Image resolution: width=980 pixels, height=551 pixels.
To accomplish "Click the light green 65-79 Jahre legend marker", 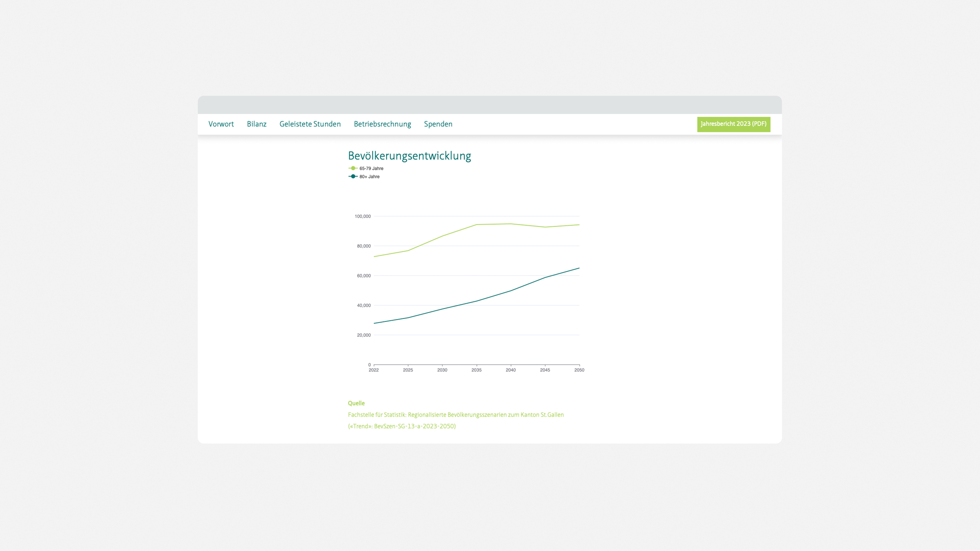I will [x=353, y=168].
